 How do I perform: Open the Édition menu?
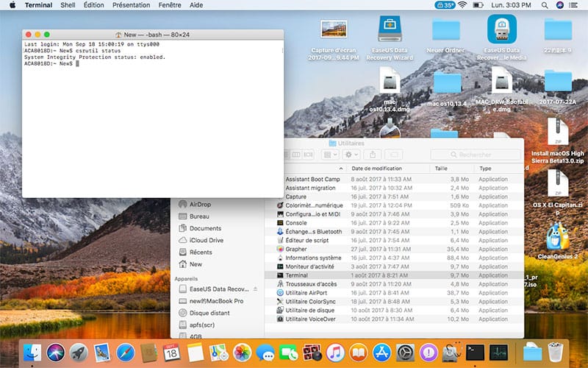click(x=94, y=5)
